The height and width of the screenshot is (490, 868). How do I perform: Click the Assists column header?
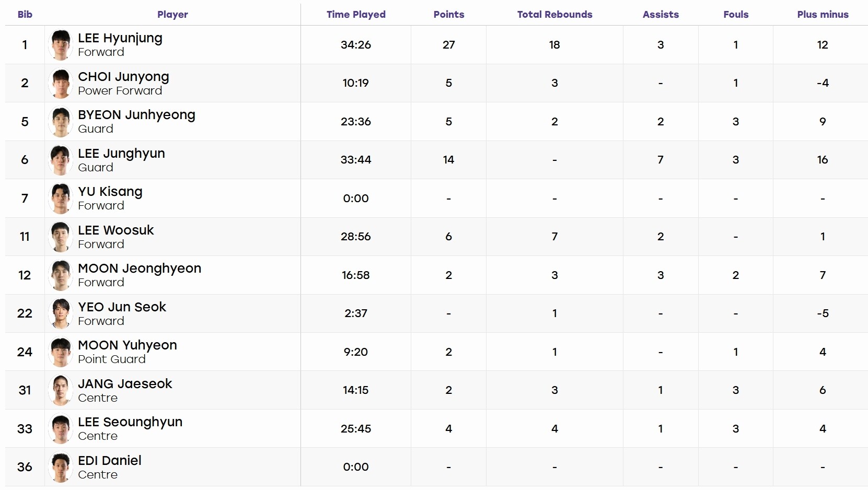pos(661,15)
